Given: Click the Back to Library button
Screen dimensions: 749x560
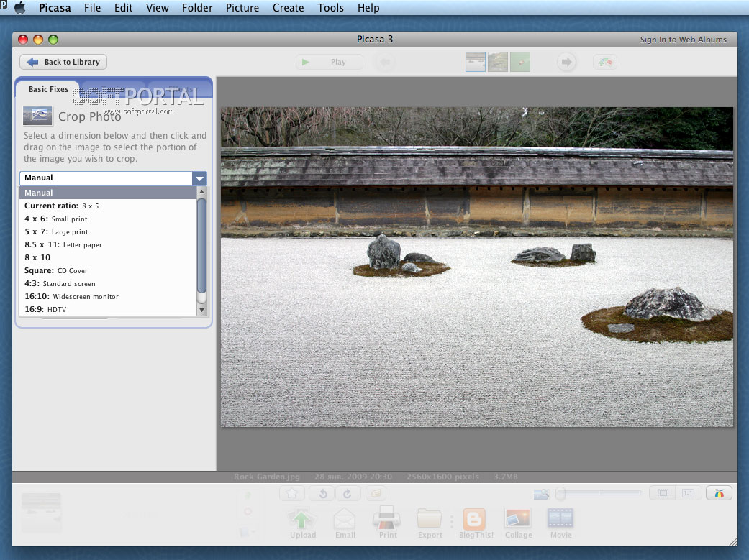Looking at the screenshot, I should click(x=63, y=62).
